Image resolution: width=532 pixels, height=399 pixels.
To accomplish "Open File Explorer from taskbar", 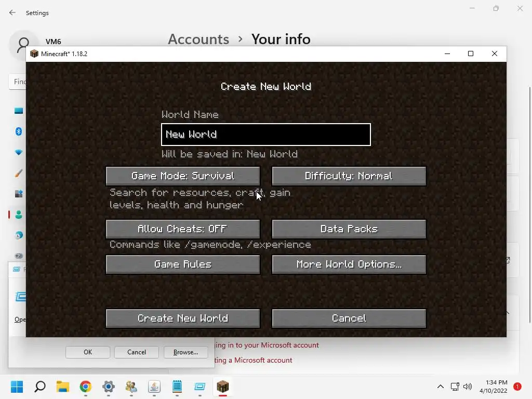I will click(x=63, y=387).
